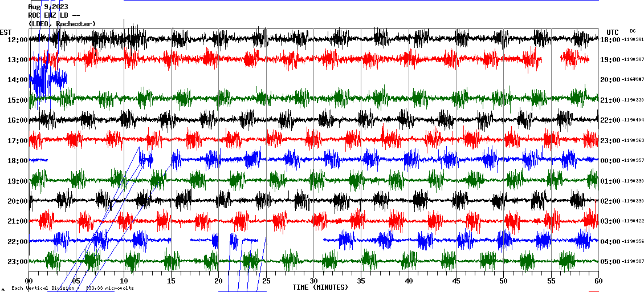
Task: Click the UTC header on right axis
Action: (x=612, y=32)
